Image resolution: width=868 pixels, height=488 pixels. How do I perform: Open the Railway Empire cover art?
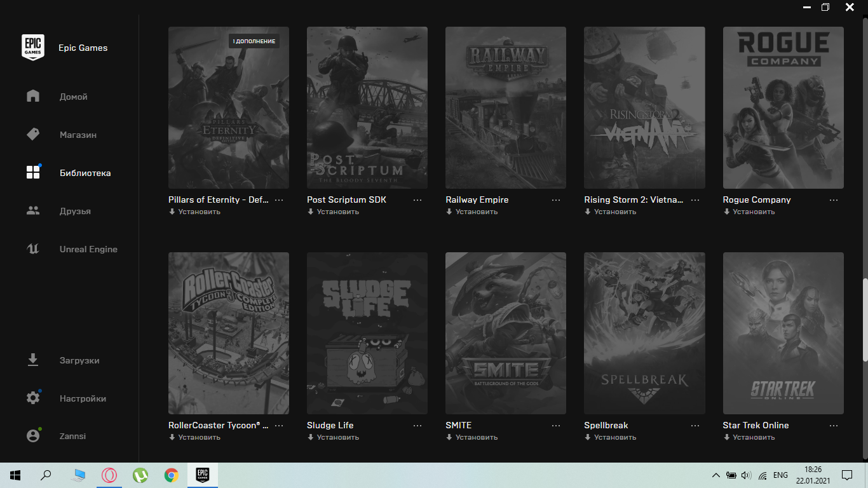(506, 107)
